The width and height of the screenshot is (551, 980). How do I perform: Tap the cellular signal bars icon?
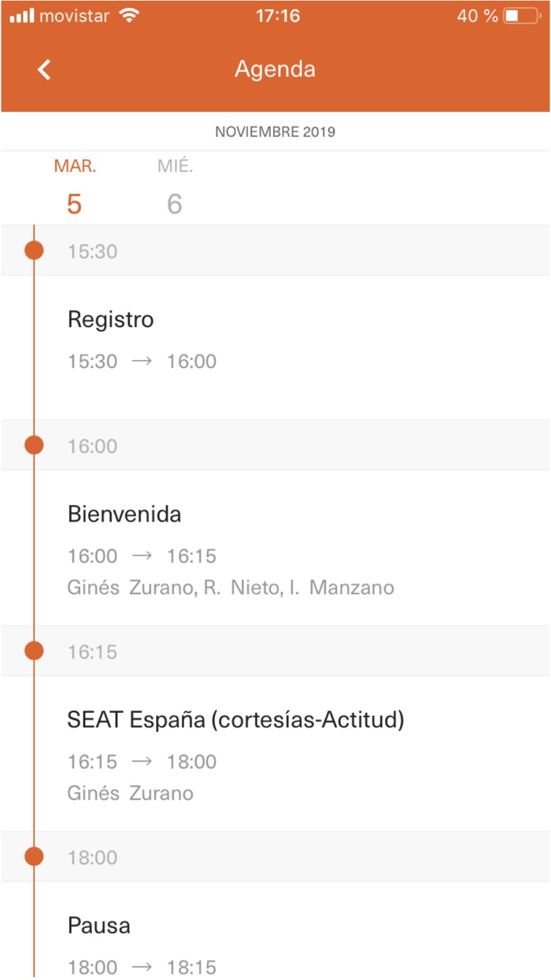[x=22, y=16]
